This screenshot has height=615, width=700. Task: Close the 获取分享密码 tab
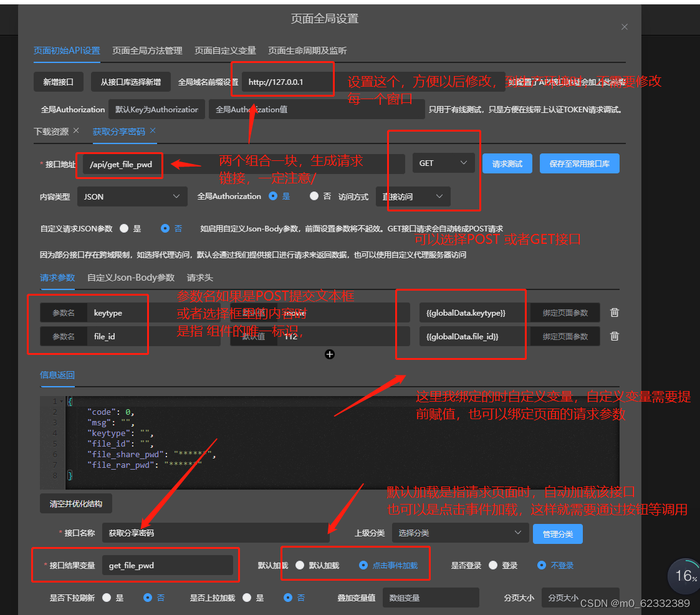(153, 130)
